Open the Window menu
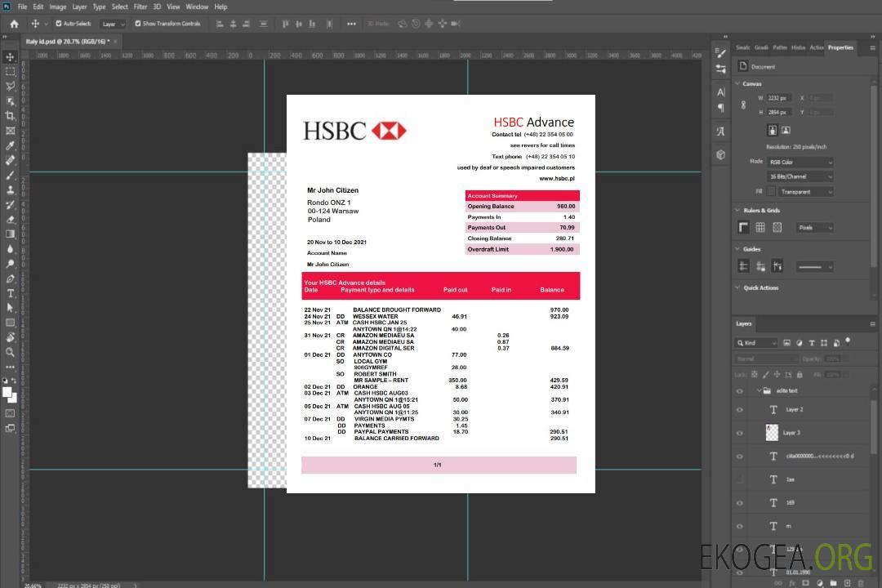882x588 pixels. (x=197, y=7)
